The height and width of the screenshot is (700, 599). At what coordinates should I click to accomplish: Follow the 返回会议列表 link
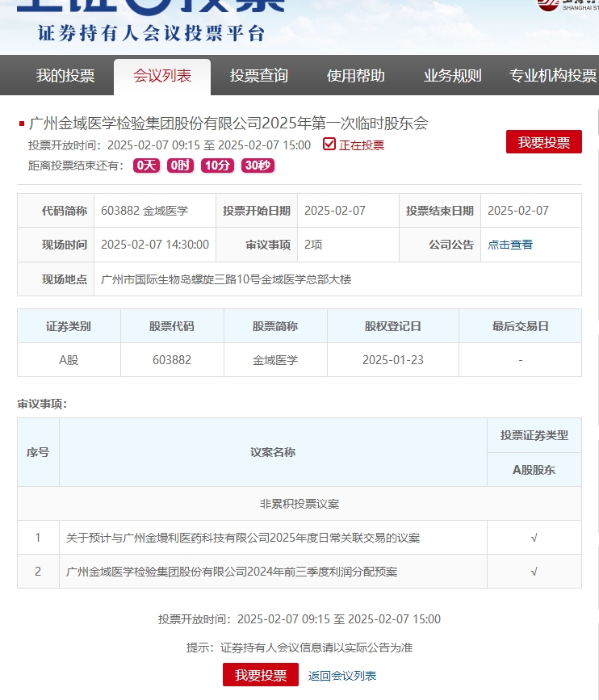click(x=342, y=676)
